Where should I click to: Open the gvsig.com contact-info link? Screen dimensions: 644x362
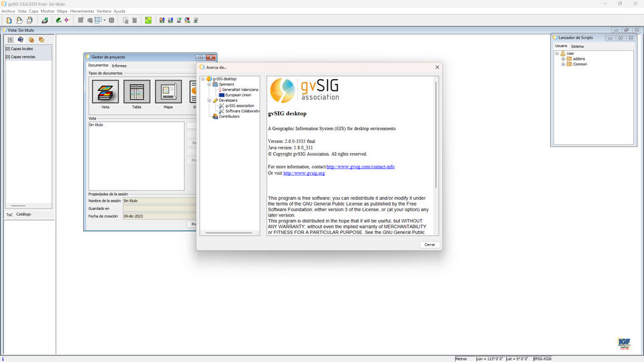tap(360, 167)
